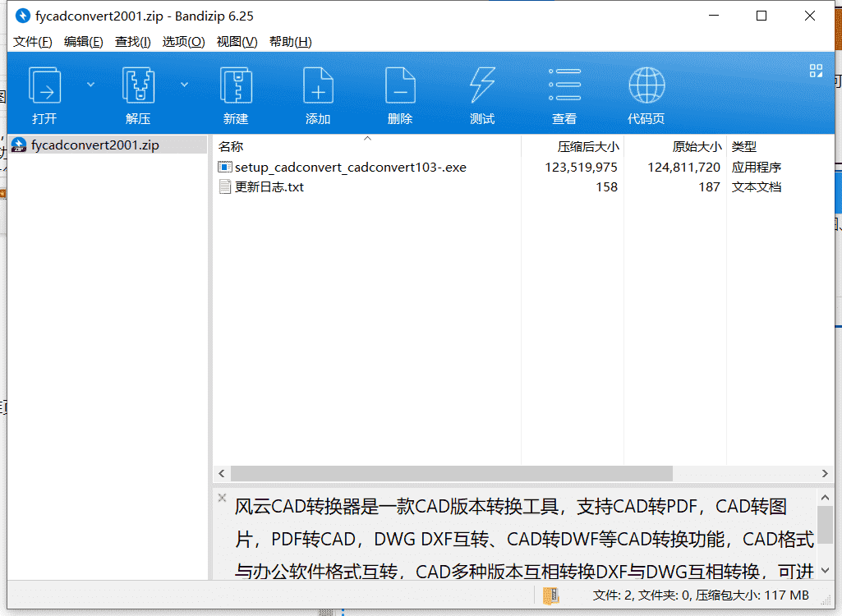Click the New archive (新建) icon

236,85
